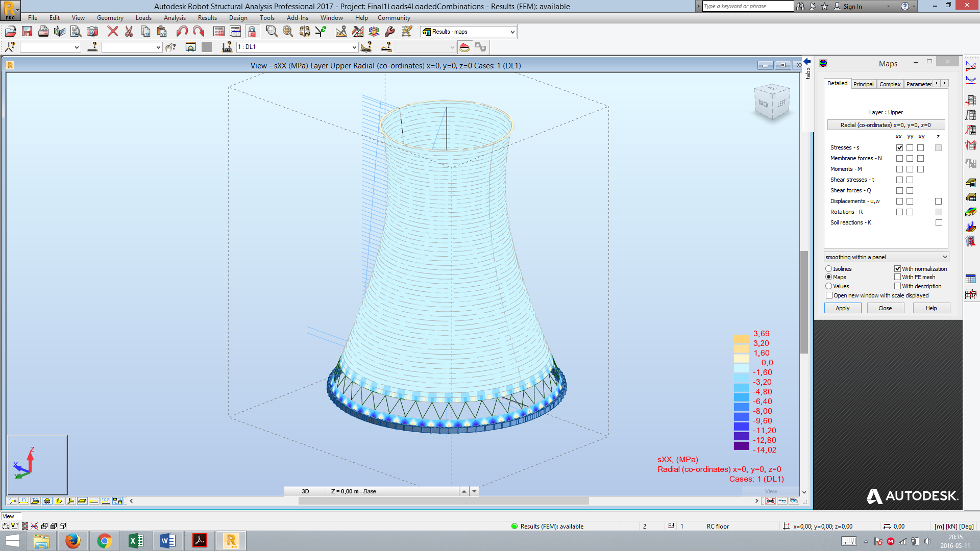980x551 pixels.
Task: Open the Calculations icon on the toolbar
Action: [218, 31]
